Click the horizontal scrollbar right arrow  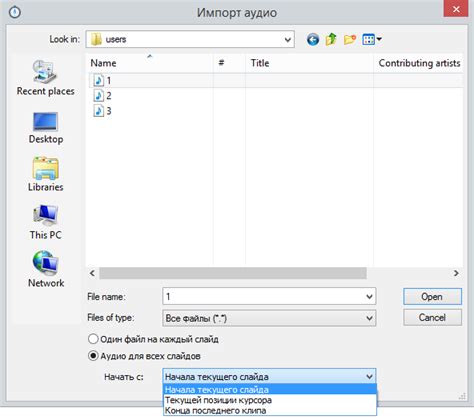(x=456, y=273)
